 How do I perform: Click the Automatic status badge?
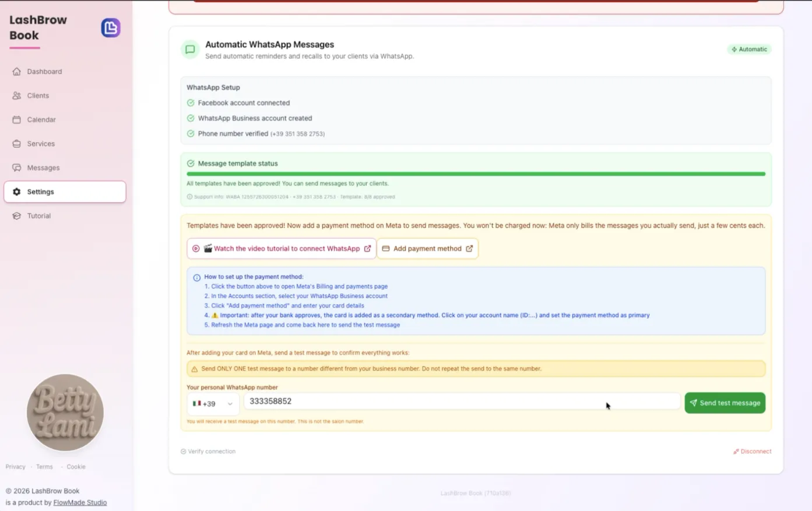pyautogui.click(x=749, y=50)
